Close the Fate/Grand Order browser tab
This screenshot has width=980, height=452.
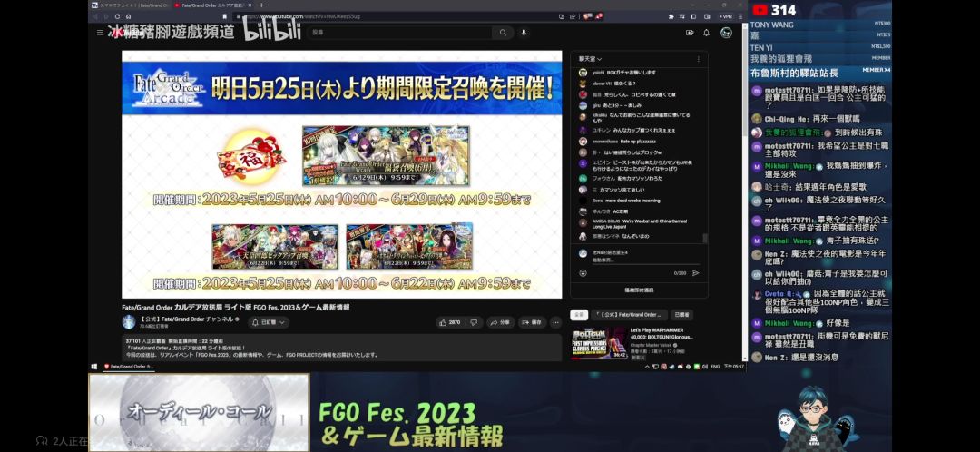click(x=252, y=5)
